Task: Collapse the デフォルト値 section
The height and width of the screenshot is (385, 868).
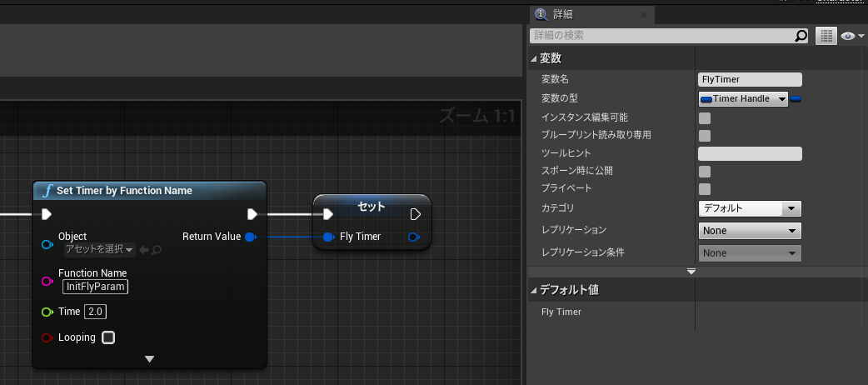Action: (x=534, y=290)
